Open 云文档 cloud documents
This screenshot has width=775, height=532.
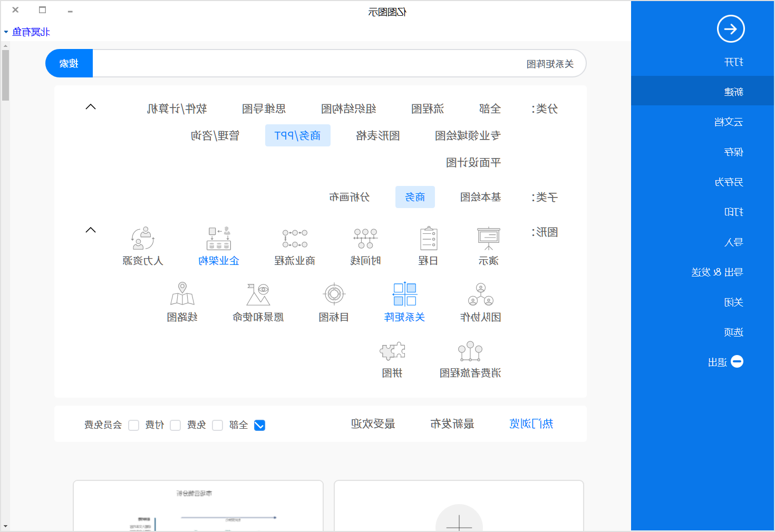point(729,122)
